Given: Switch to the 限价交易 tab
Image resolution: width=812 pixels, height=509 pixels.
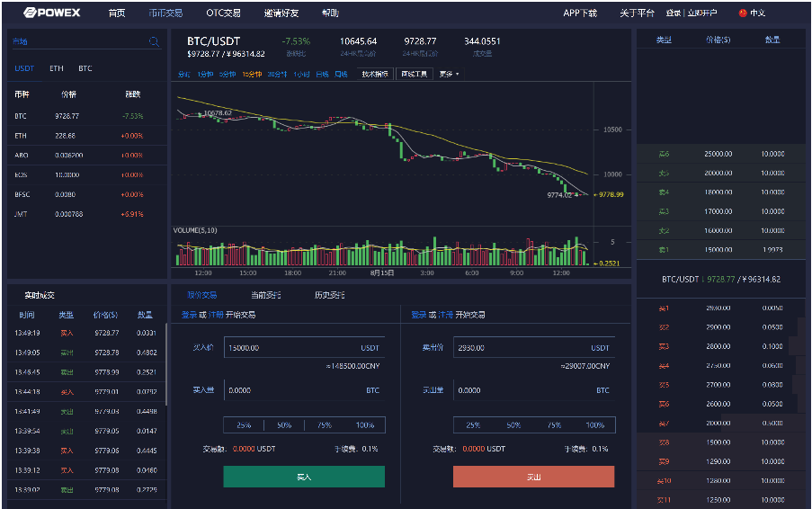Looking at the screenshot, I should pos(202,295).
